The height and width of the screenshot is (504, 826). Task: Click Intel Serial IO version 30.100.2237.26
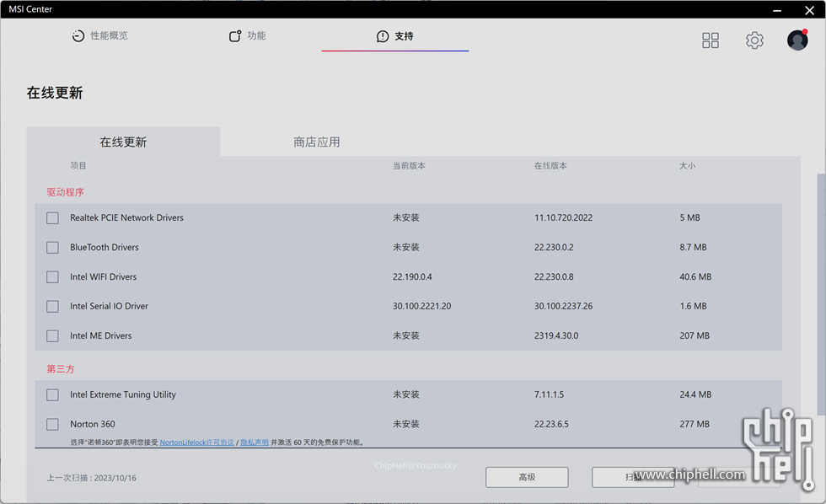pos(563,306)
